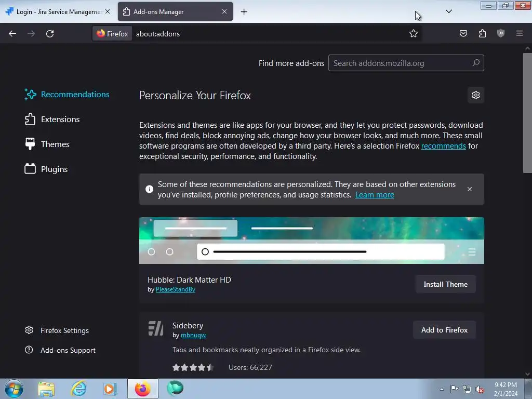Image resolution: width=532 pixels, height=399 pixels.
Task: Open the Firefox application menu
Action: click(x=520, y=34)
